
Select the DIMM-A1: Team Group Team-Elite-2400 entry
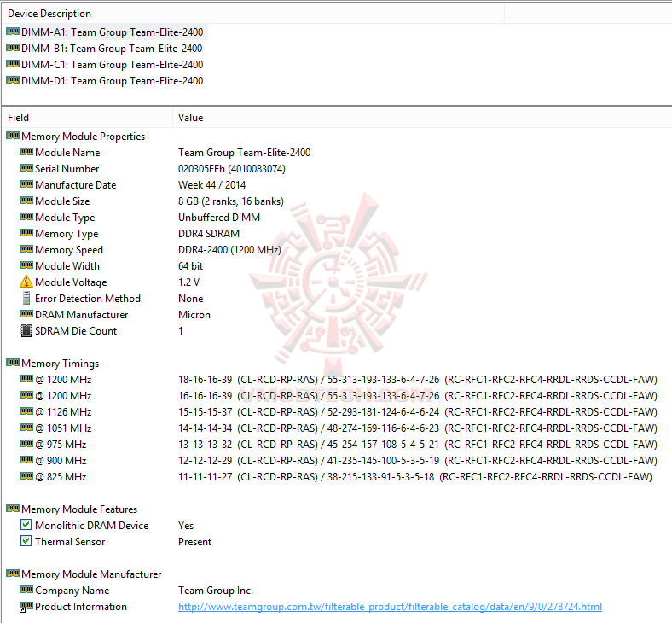tap(113, 32)
